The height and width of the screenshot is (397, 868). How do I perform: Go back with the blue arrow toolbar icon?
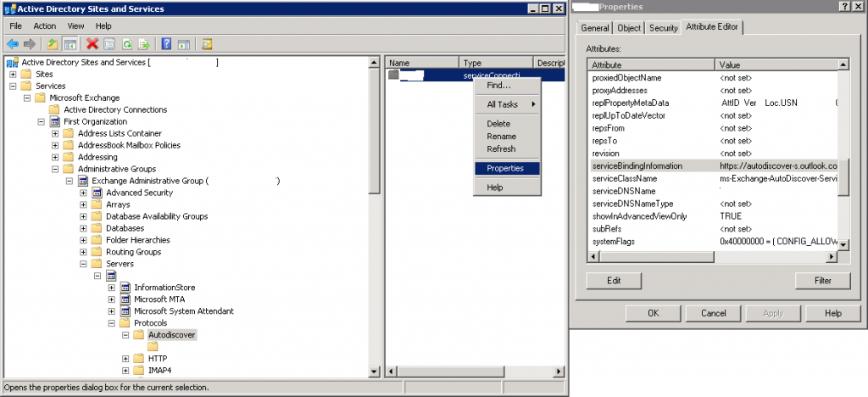tap(13, 44)
